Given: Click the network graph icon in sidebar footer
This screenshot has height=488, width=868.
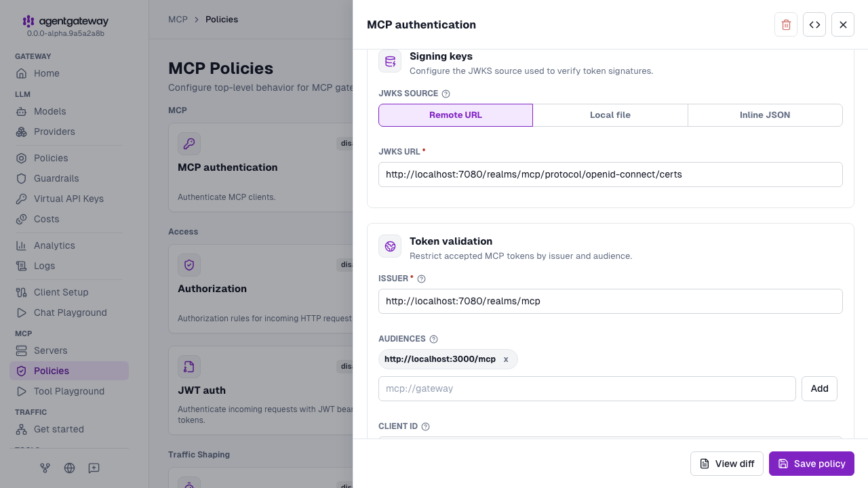Looking at the screenshot, I should pyautogui.click(x=45, y=468).
